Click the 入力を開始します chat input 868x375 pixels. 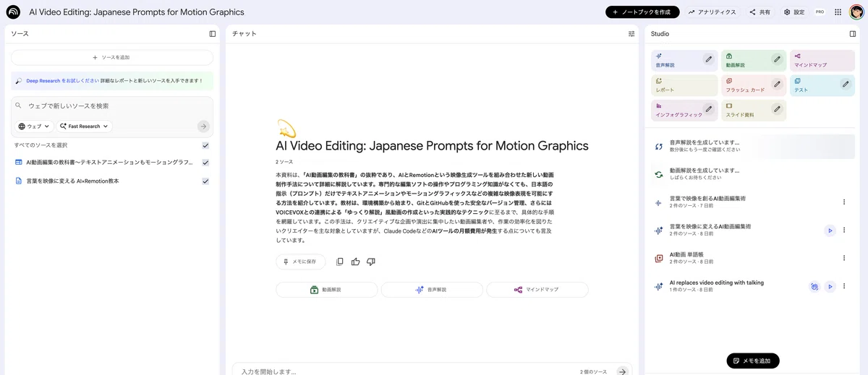(405, 371)
